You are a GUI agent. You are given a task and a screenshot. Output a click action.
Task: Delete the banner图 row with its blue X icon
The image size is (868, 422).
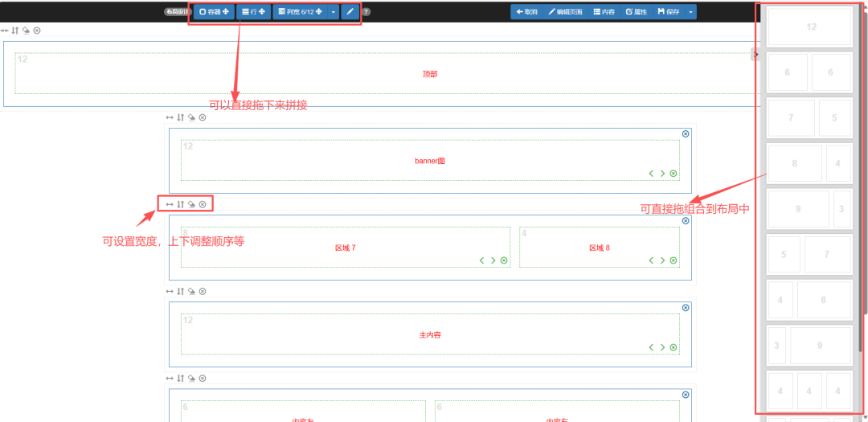coord(686,133)
